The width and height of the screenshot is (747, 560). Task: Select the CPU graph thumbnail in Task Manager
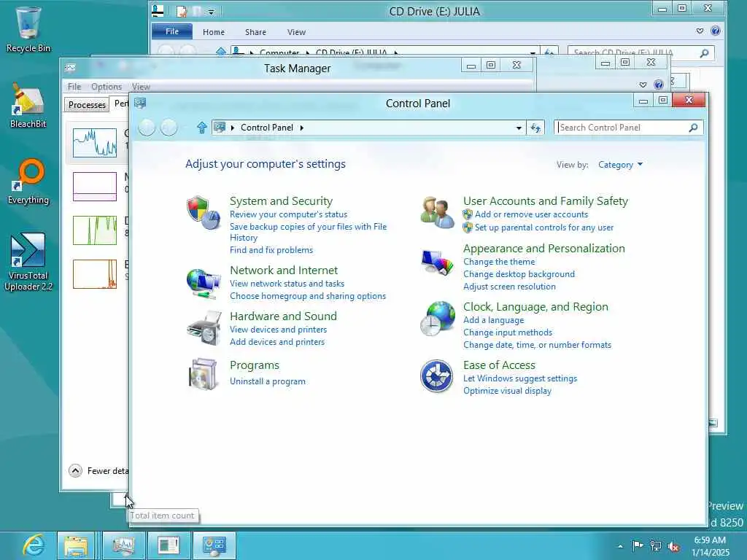click(x=95, y=142)
